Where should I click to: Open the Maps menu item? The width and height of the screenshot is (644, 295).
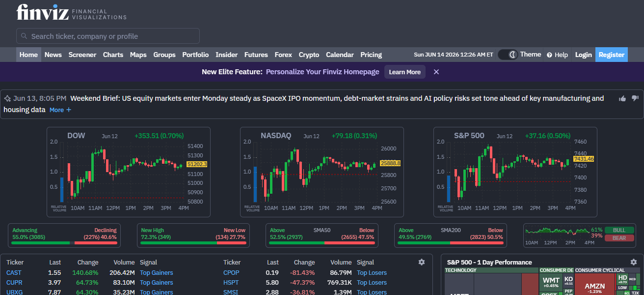(x=138, y=55)
